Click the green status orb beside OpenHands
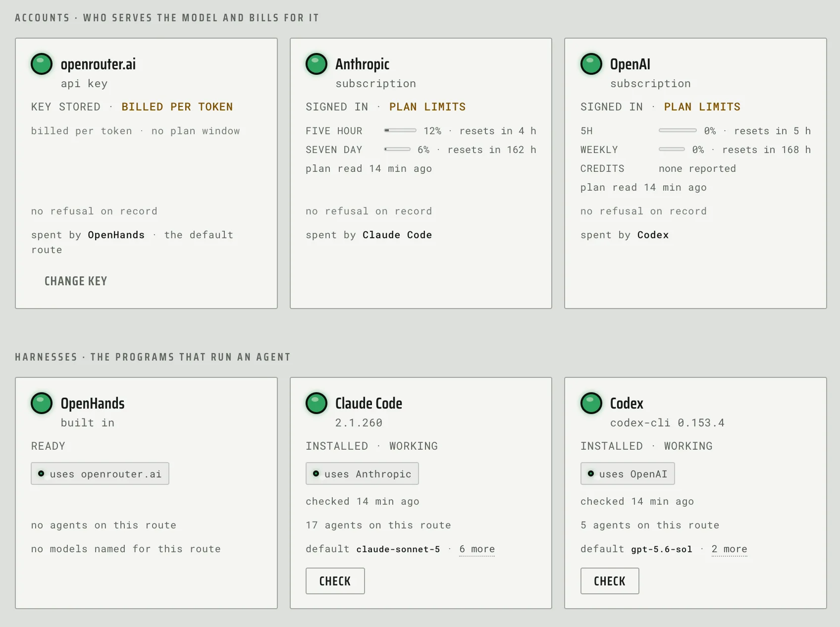Viewport: 840px width, 627px height. (x=42, y=403)
